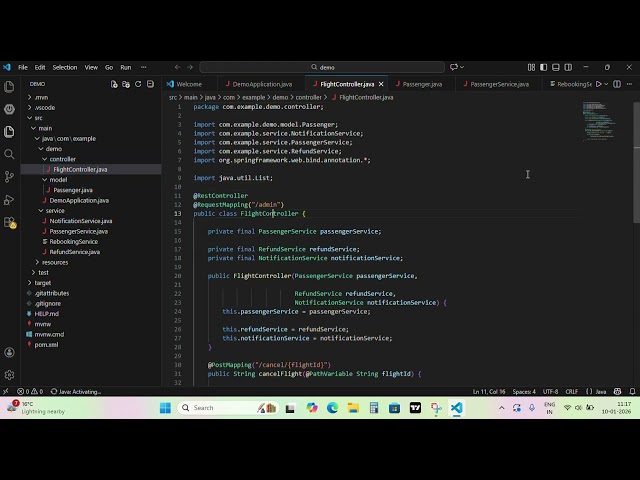Screen dimensions: 640x480
Task: Expand the .mvn folder
Action: [41, 98]
